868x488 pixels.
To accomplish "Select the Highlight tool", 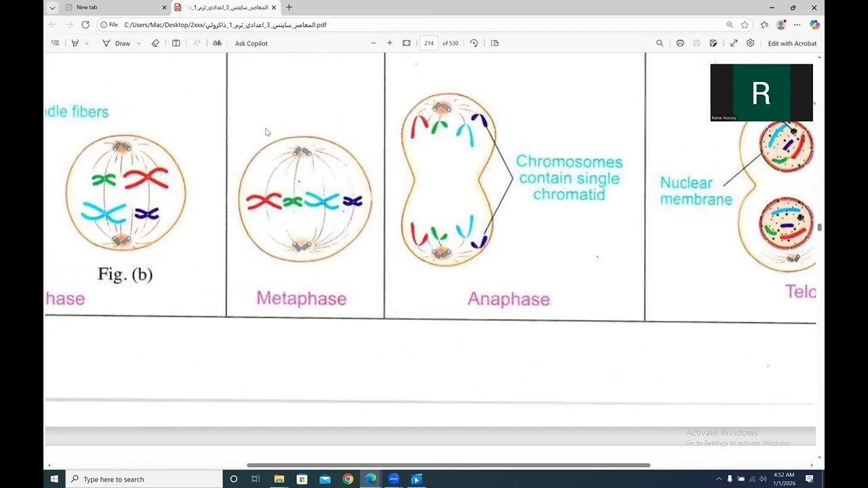I will coord(75,43).
